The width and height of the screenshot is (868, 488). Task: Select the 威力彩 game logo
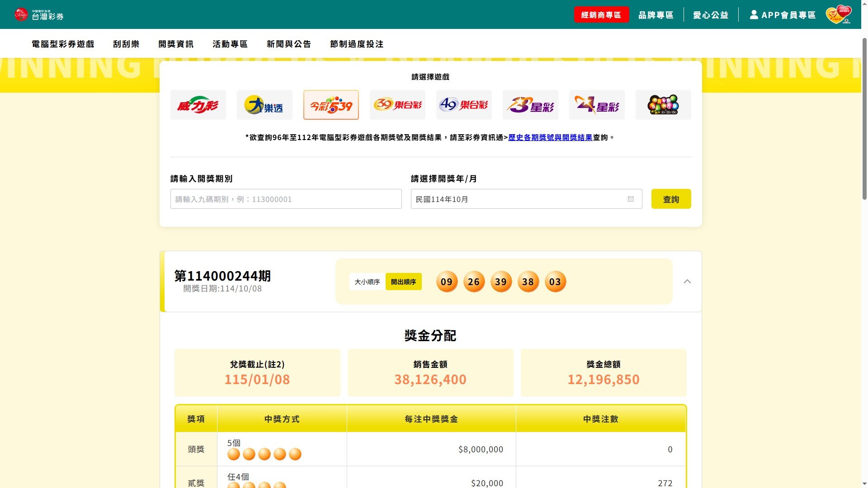(x=198, y=105)
